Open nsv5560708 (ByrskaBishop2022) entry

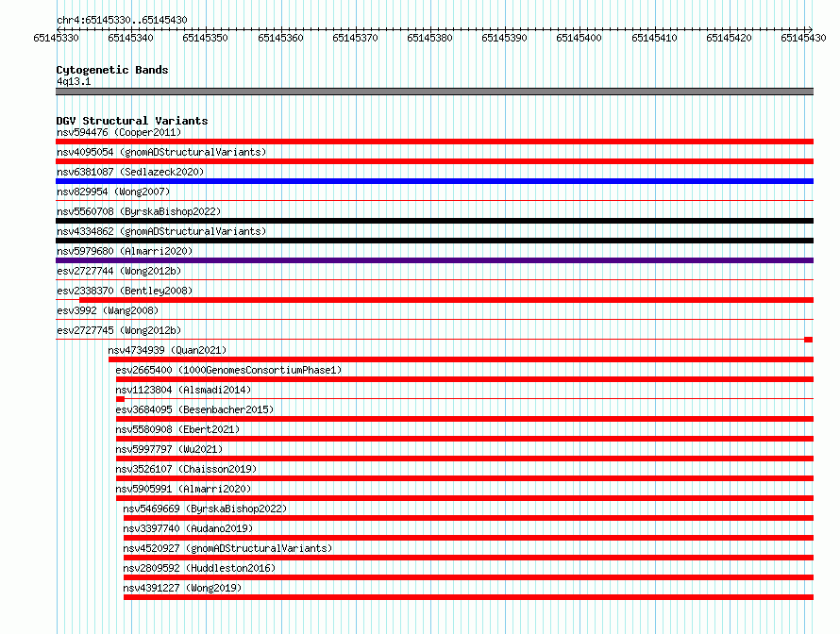[x=139, y=211]
